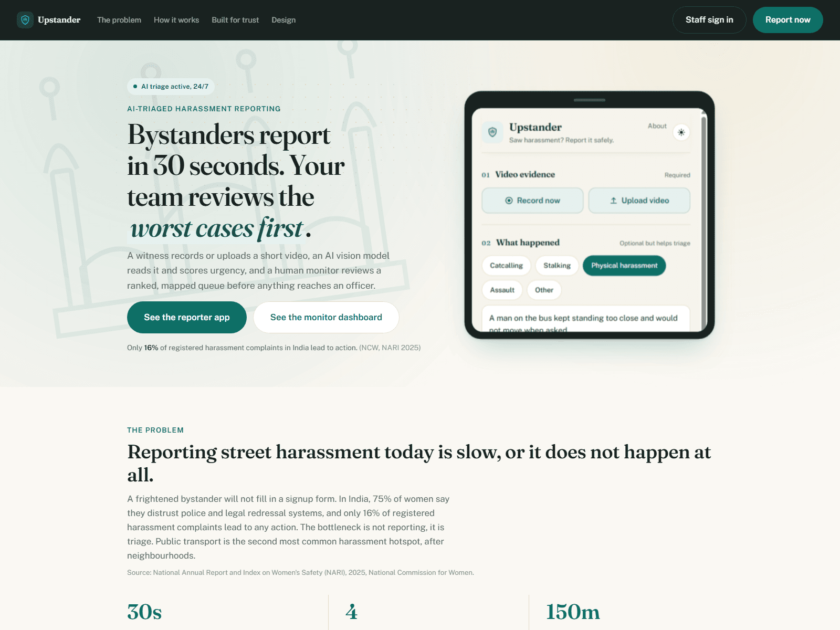Screen dimensions: 840x630
Task: Select the Assault chip
Action: (502, 290)
